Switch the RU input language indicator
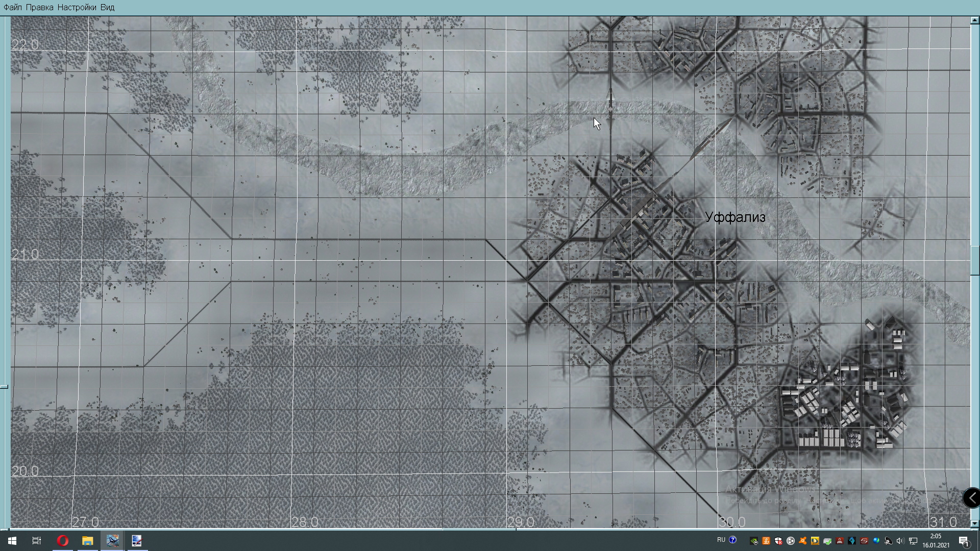The width and height of the screenshot is (980, 551). click(721, 540)
